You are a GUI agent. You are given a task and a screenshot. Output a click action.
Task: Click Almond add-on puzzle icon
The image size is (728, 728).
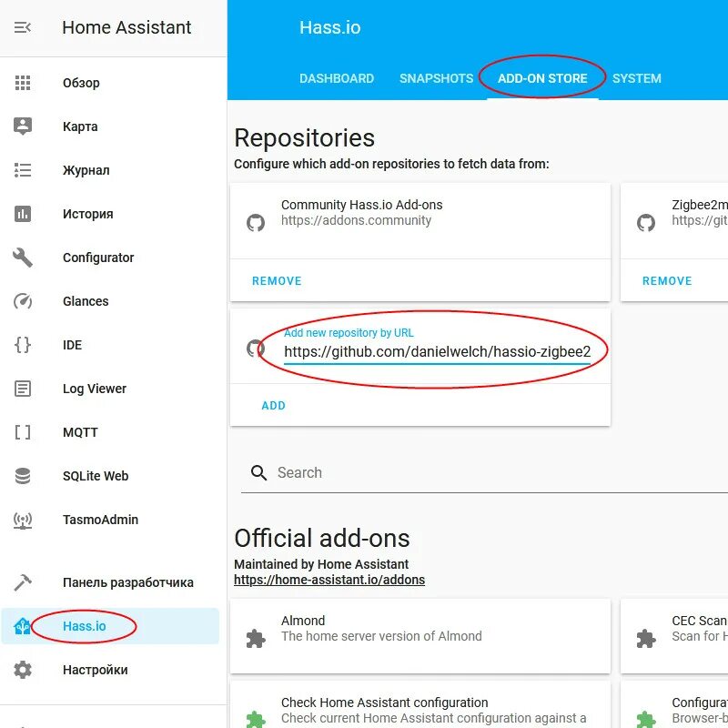tap(256, 639)
